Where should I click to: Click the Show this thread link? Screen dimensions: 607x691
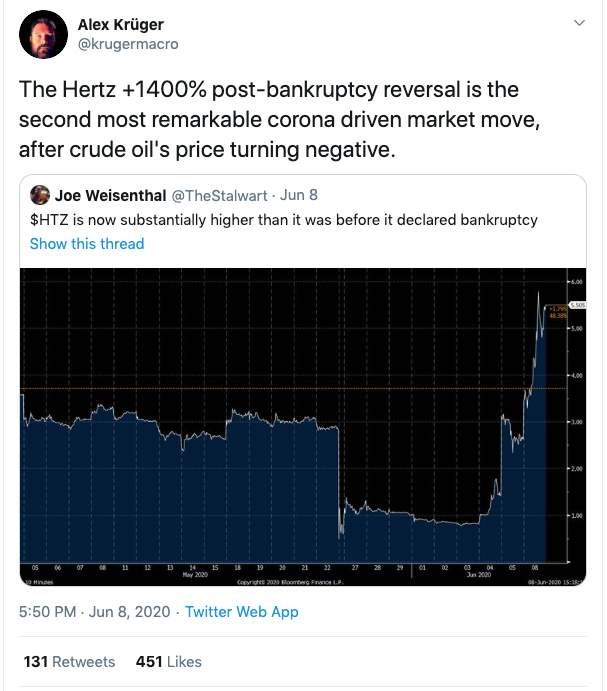(x=87, y=244)
